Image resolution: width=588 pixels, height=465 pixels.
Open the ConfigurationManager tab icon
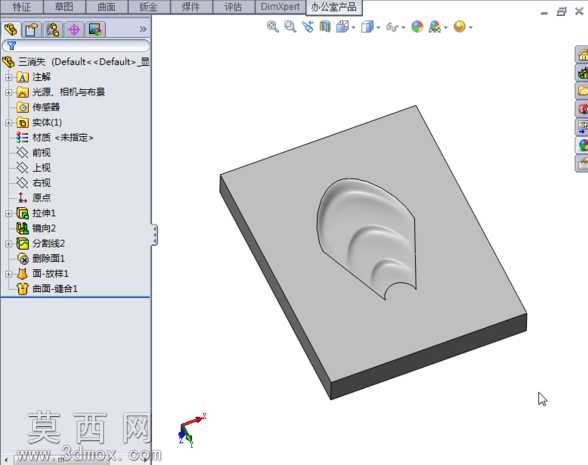(x=53, y=29)
